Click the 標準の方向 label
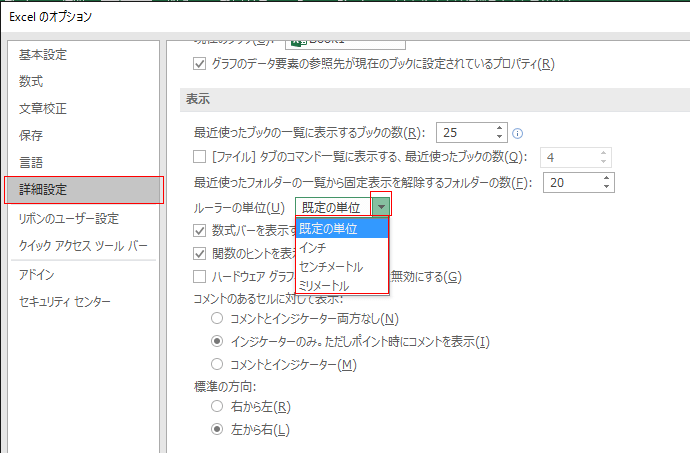Image resolution: width=690 pixels, height=453 pixels. tap(225, 387)
